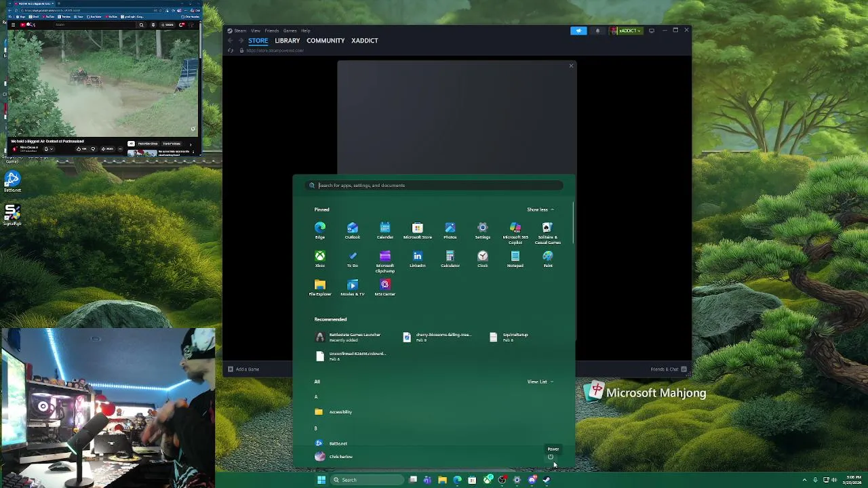This screenshot has width=868, height=488.
Task: Open Calculator pinned app
Action: [x=450, y=259]
